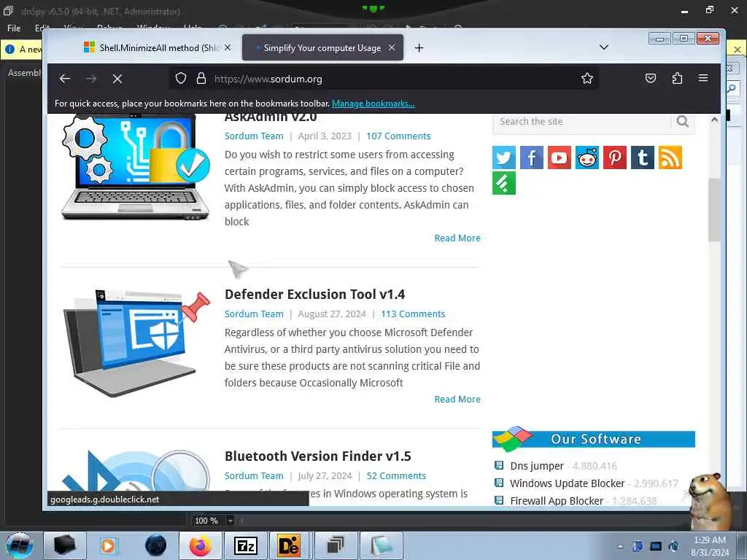Open Firefox from the taskbar
Viewport: 747px width, 560px height.
[201, 545]
